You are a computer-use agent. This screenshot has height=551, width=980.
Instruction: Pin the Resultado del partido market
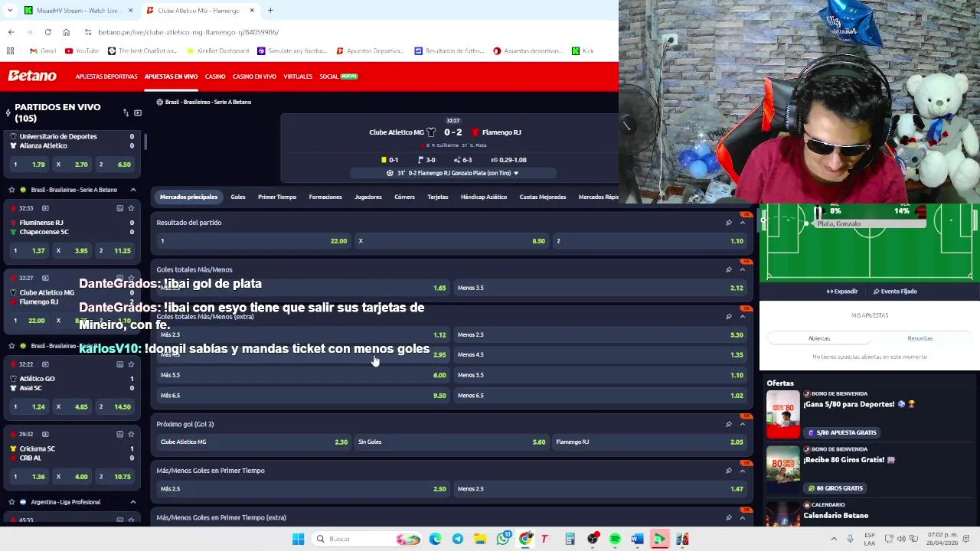coord(728,223)
